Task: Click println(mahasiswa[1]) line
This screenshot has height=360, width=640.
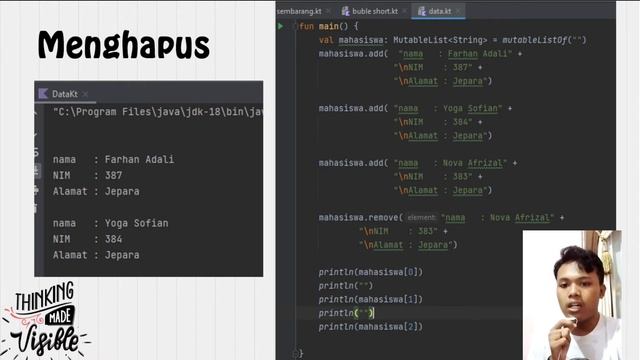Action: [x=371, y=299]
